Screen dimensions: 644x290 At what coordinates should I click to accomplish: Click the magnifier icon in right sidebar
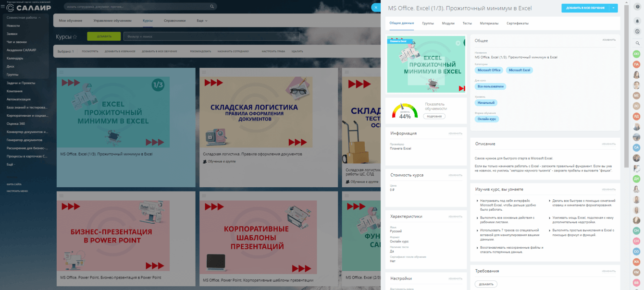pos(637,43)
